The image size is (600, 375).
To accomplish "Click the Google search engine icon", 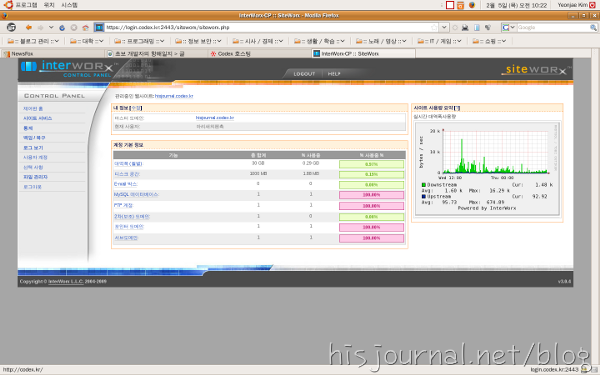I will [x=506, y=28].
